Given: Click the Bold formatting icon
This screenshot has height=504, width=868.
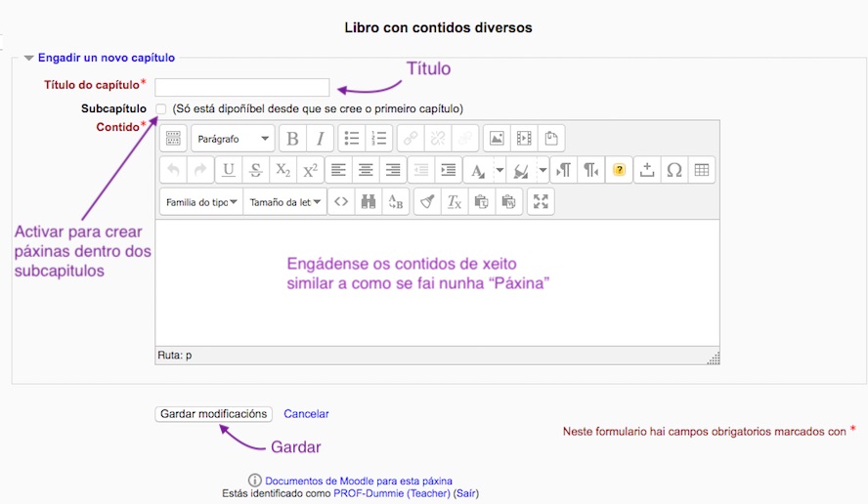Looking at the screenshot, I should coord(292,139).
